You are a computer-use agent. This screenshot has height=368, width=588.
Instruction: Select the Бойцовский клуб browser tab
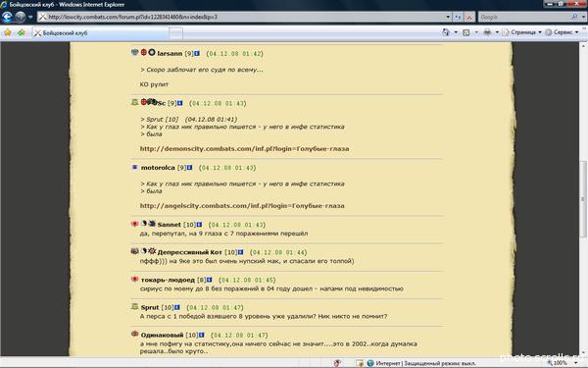[x=100, y=33]
